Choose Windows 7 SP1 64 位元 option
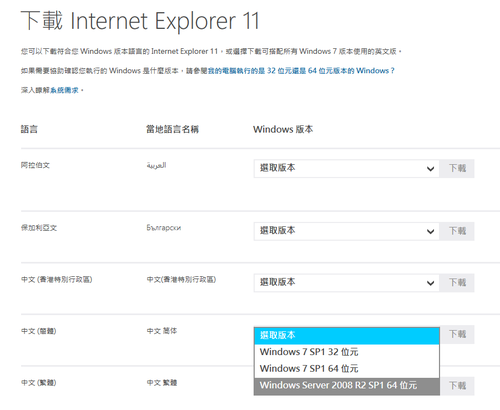This screenshot has height=410, width=500. click(347, 369)
